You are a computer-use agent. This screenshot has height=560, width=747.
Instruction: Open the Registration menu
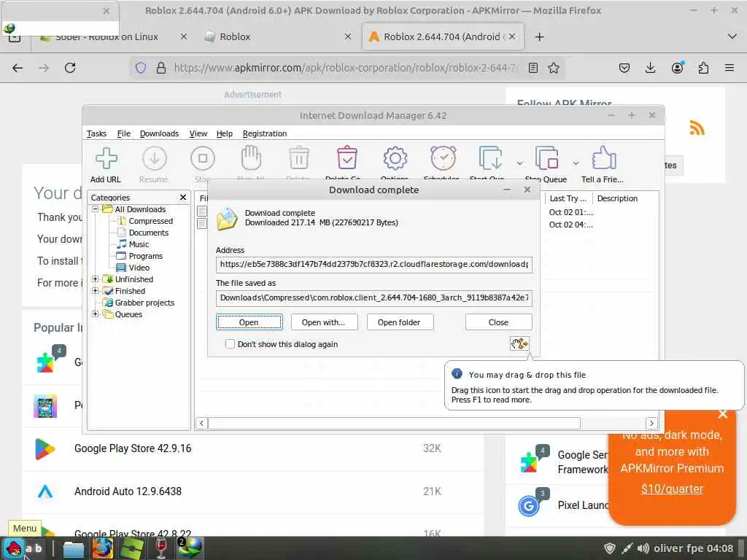point(264,133)
